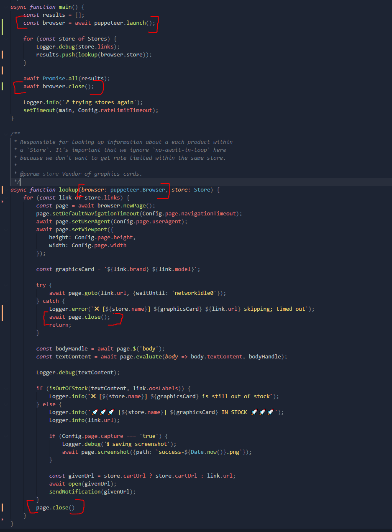Screen dimensions: 392x532
Task: Click 'page.evaluate' in the textContent declaration
Action: [x=141, y=356]
